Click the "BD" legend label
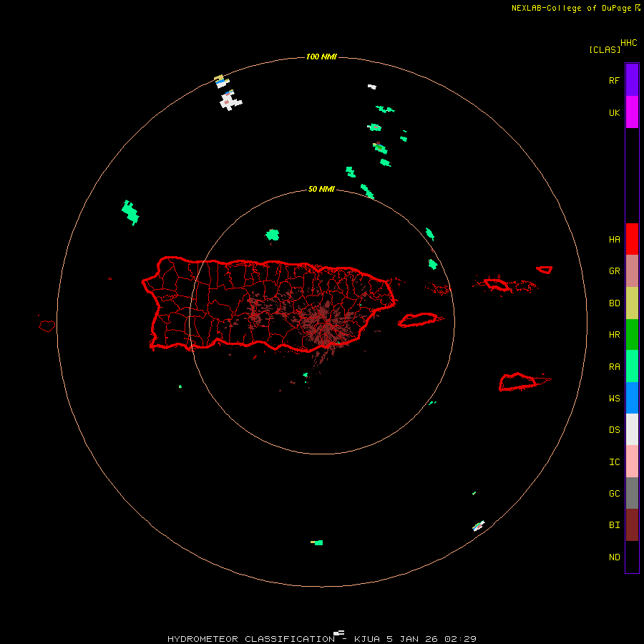644x644 pixels. 614,303
